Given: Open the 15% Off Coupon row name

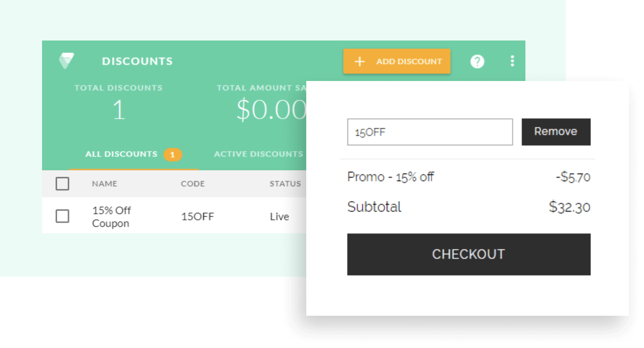Looking at the screenshot, I should [x=111, y=217].
